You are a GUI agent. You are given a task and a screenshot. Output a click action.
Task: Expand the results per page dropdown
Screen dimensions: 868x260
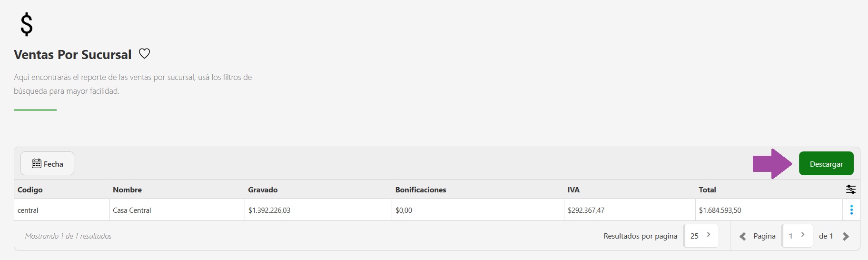point(700,236)
